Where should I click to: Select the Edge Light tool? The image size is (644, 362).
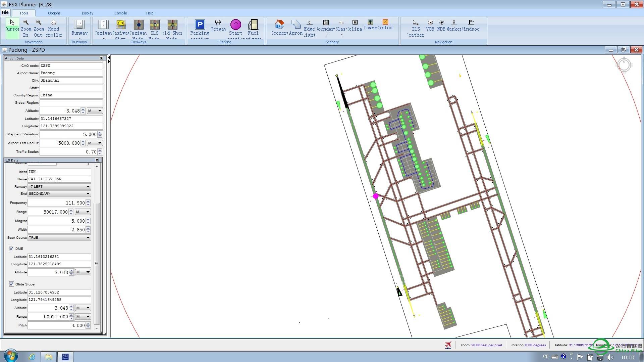pyautogui.click(x=309, y=29)
